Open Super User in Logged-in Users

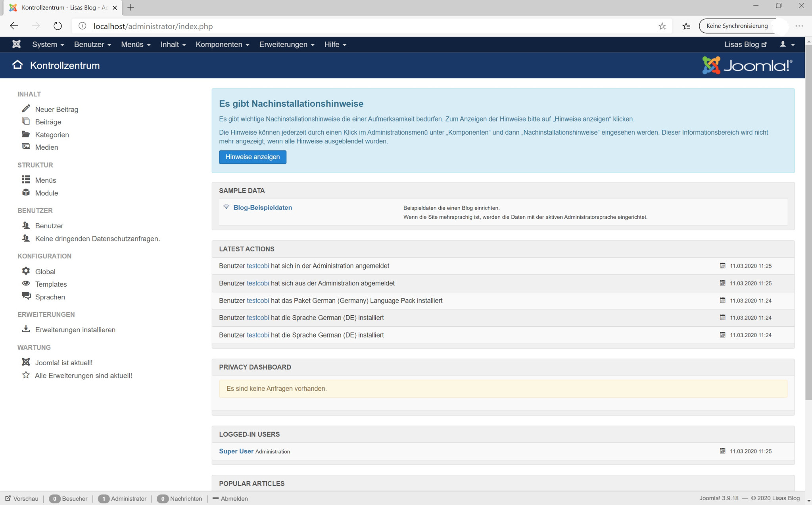236,451
